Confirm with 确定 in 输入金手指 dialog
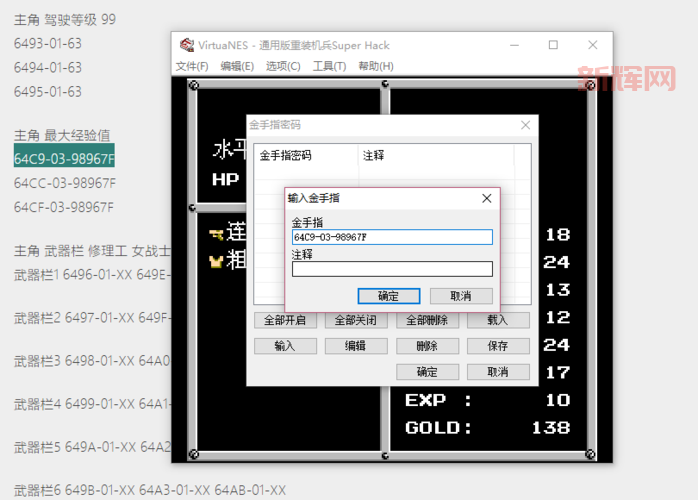The width and height of the screenshot is (698, 500). point(388,296)
